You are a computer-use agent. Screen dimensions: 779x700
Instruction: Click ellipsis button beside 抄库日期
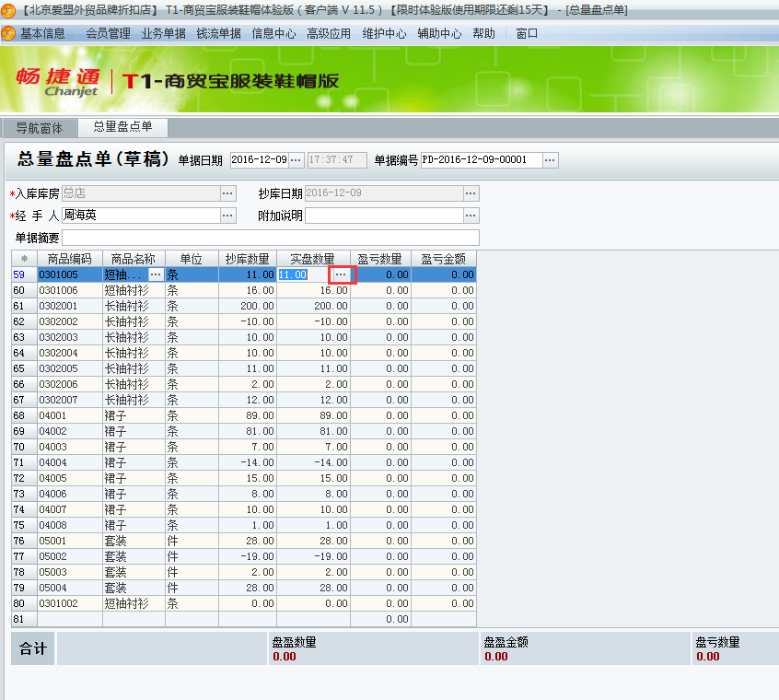[x=471, y=193]
